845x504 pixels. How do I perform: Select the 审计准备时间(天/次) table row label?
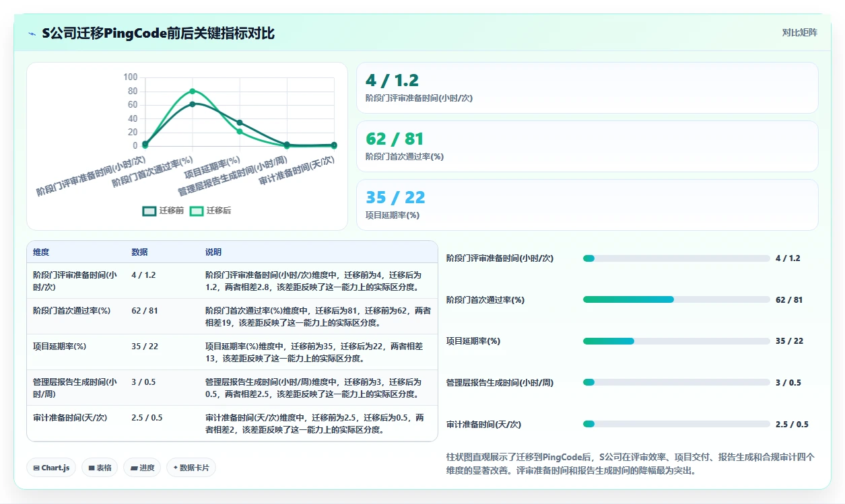pos(70,417)
